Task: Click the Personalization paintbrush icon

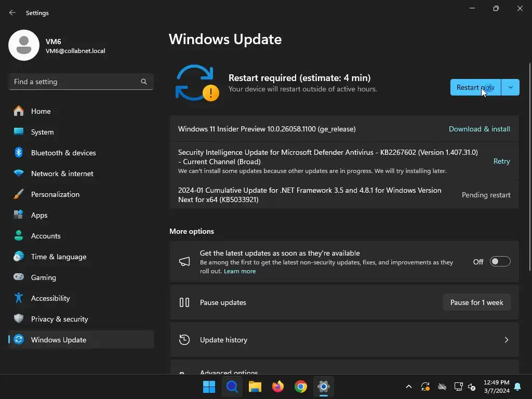Action: pyautogui.click(x=19, y=194)
